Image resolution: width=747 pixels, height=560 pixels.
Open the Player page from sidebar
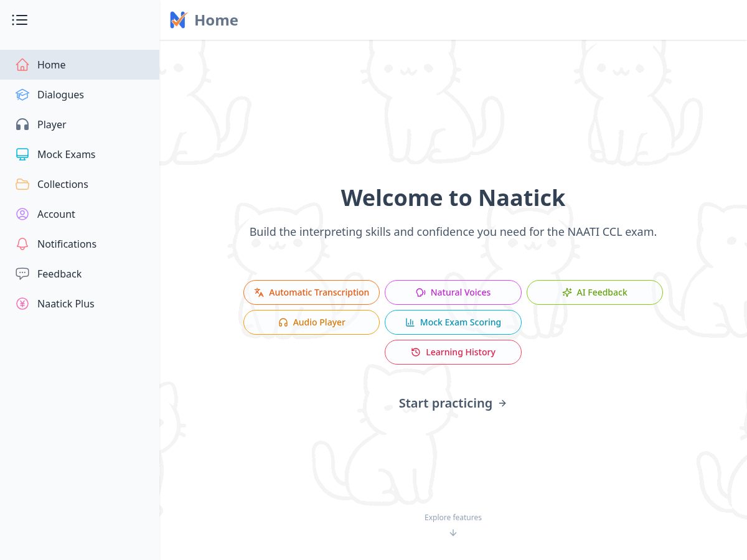[x=80, y=124]
